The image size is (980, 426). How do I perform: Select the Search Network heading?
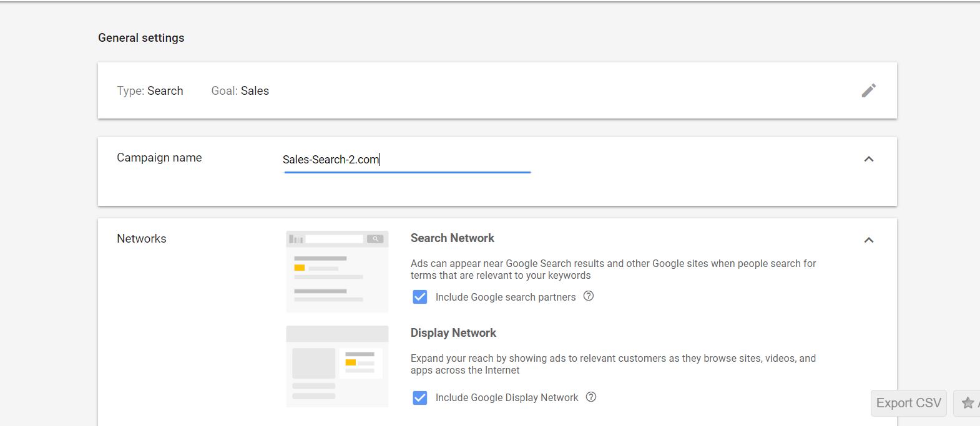(x=453, y=238)
